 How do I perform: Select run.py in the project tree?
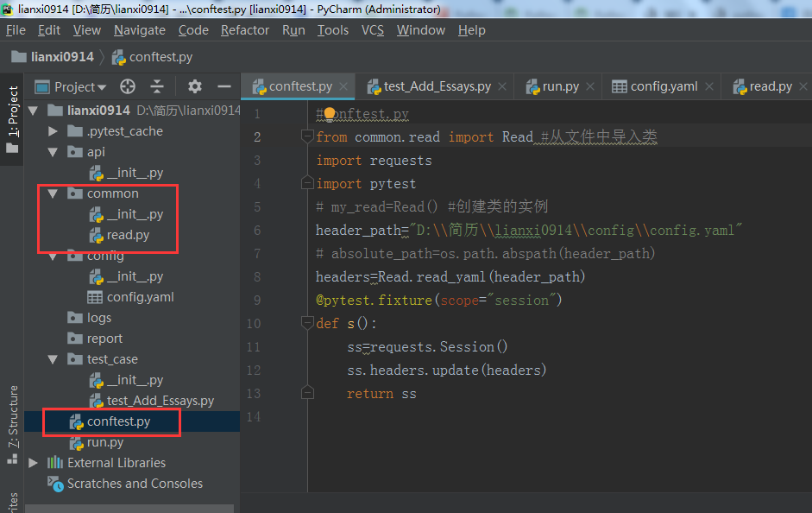[x=97, y=442]
